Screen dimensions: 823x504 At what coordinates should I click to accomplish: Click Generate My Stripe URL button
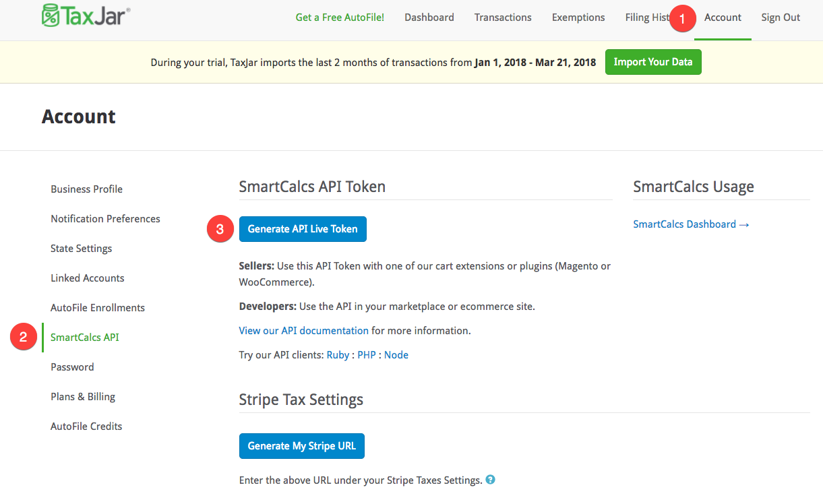tap(302, 446)
